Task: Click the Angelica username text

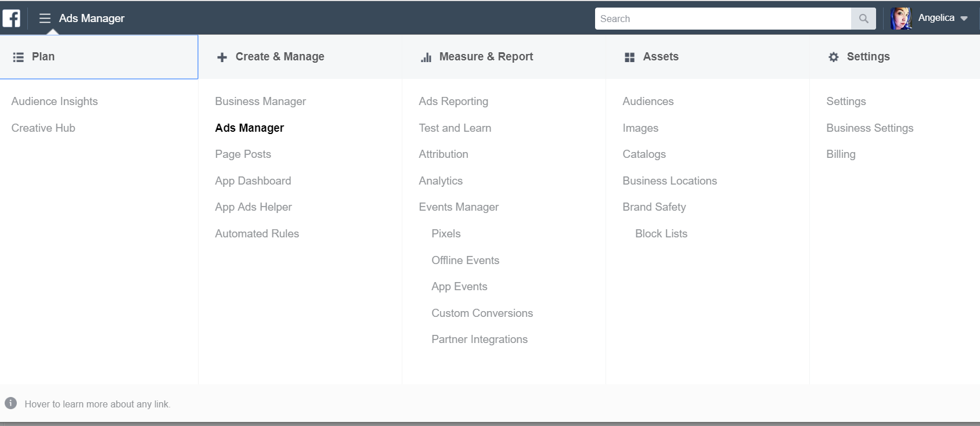Action: (936, 18)
